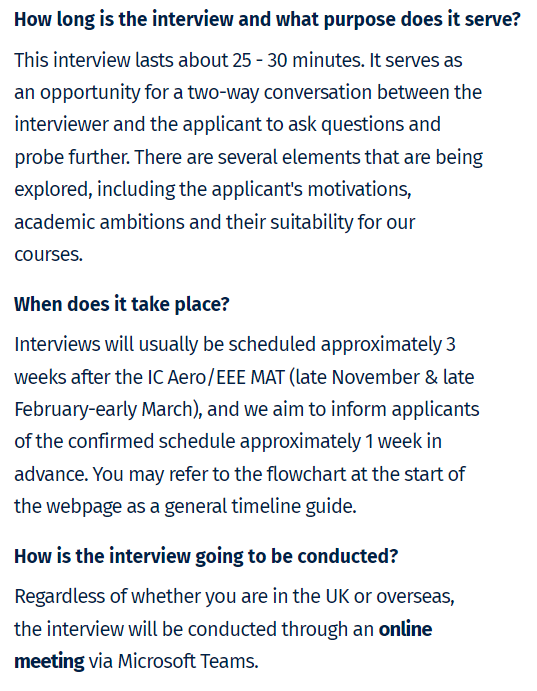
Task: Click the phrase "general timeline guide"
Action: pyautogui.click(x=260, y=506)
